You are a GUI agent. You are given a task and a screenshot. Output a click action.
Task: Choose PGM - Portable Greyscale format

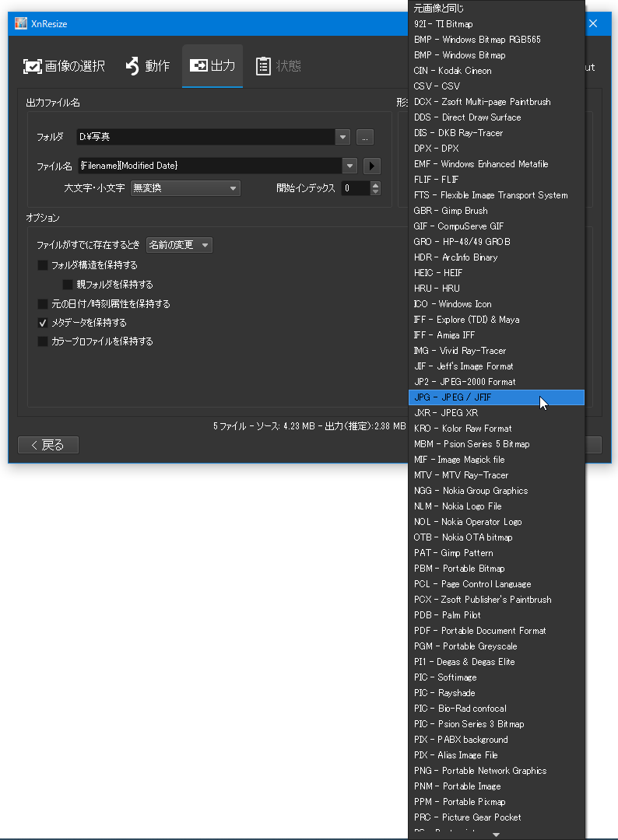tap(497, 646)
